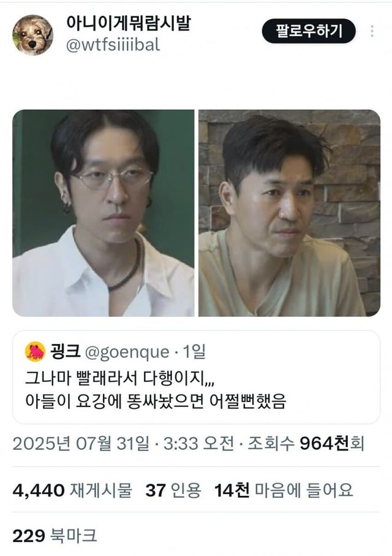Open the three-dot more options menu
Screen dimensions: 392x556
(x=372, y=31)
